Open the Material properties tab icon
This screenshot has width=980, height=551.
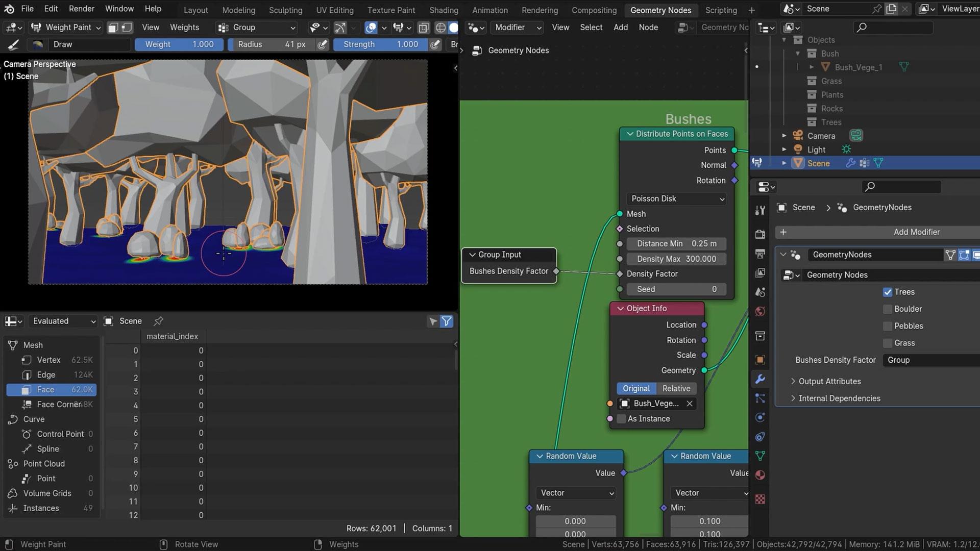pos(760,475)
